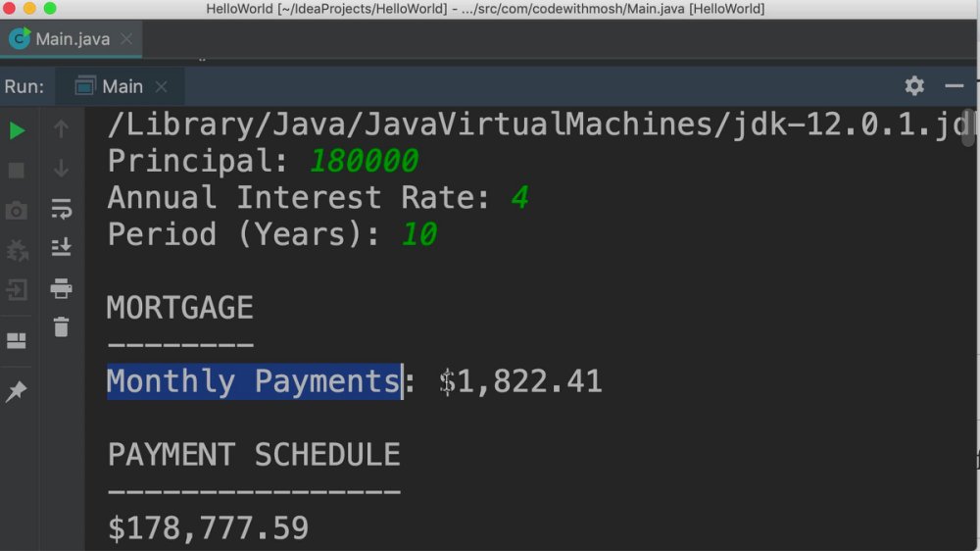The height and width of the screenshot is (551, 980).
Task: Click the green zoom window button
Action: pyautogui.click(x=50, y=8)
